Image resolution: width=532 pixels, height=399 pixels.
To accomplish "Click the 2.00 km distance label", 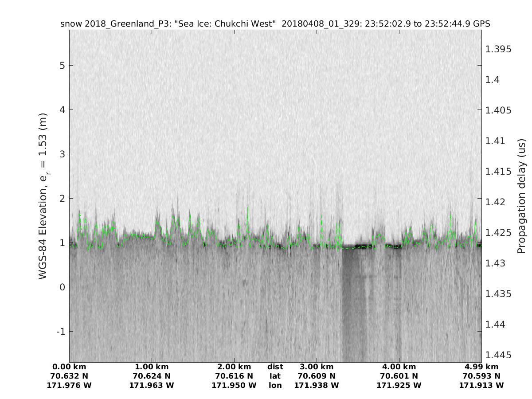I will click(x=234, y=367).
